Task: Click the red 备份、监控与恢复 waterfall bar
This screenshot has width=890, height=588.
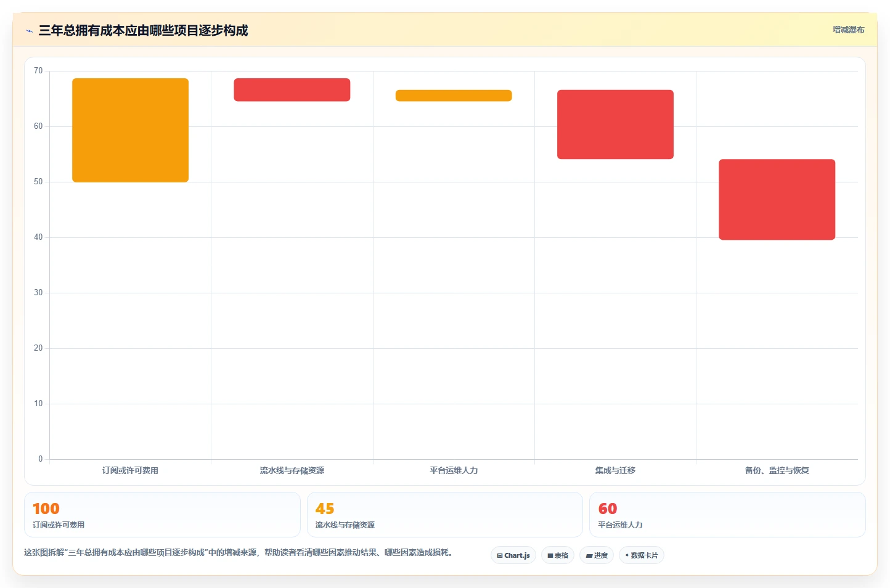Action: point(777,200)
